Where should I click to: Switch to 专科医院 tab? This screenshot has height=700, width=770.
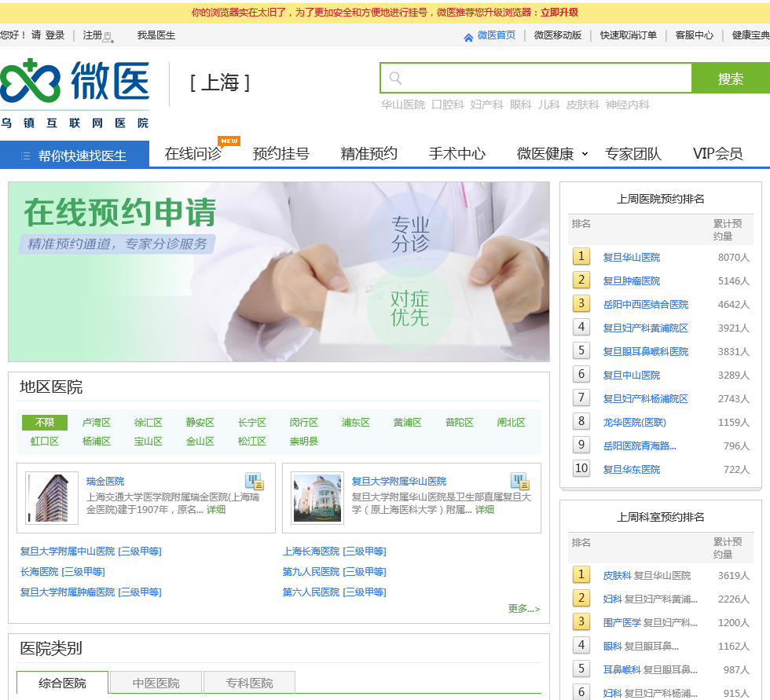tap(249, 683)
